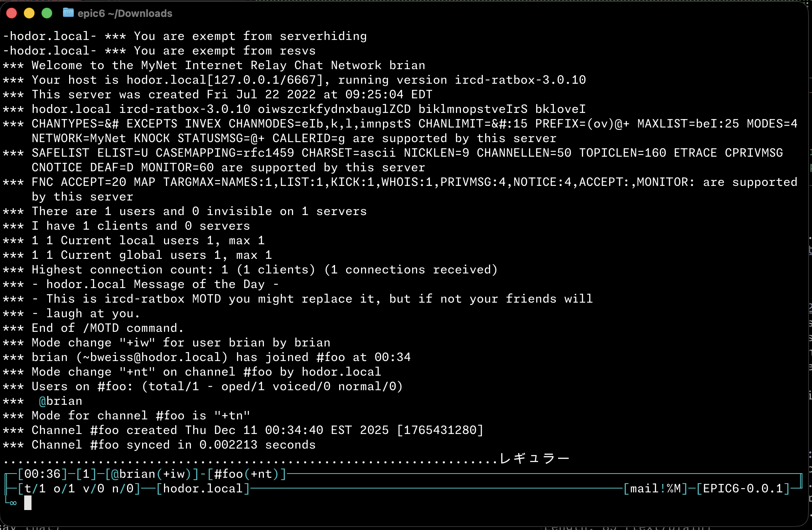Click the [@brian(+iw)] status bar segment
The height and width of the screenshot is (530, 812).
pos(152,474)
